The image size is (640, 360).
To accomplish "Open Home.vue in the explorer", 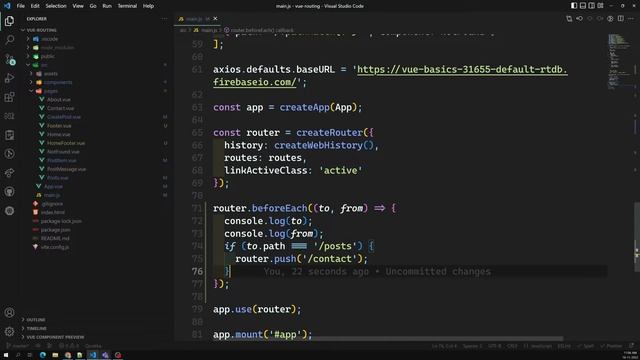I will click(x=59, y=134).
